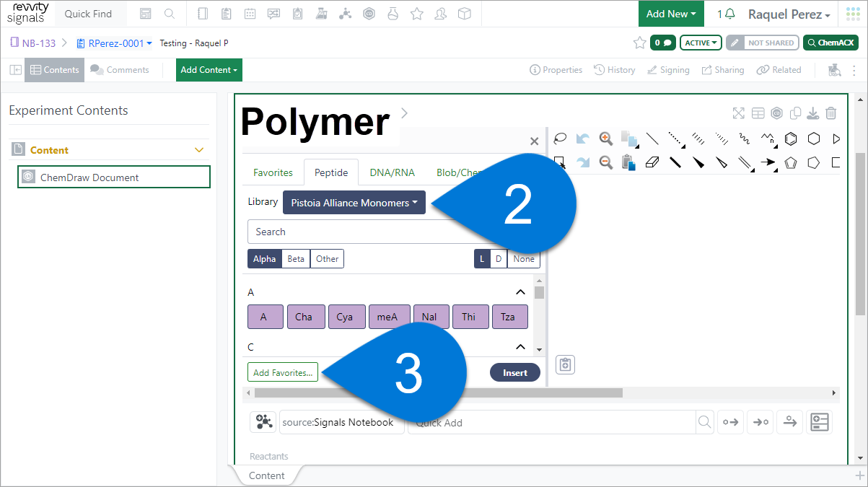Open the History panel
The image size is (868, 487).
point(615,70)
